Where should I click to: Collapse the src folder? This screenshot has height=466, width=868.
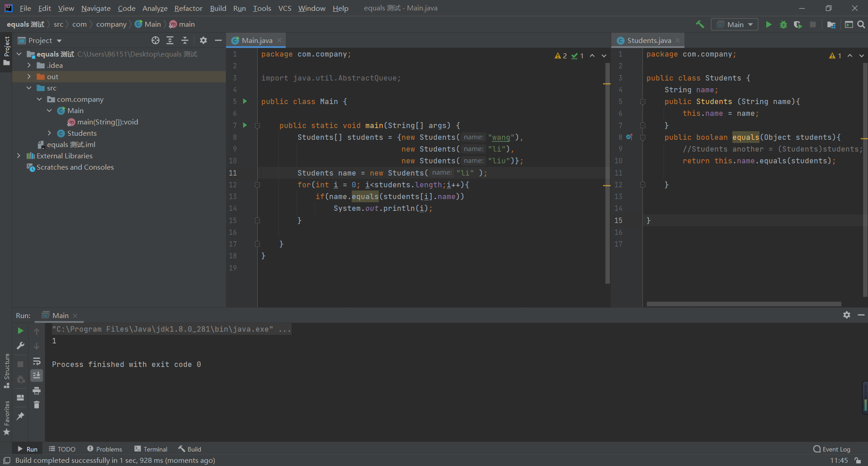click(x=29, y=88)
